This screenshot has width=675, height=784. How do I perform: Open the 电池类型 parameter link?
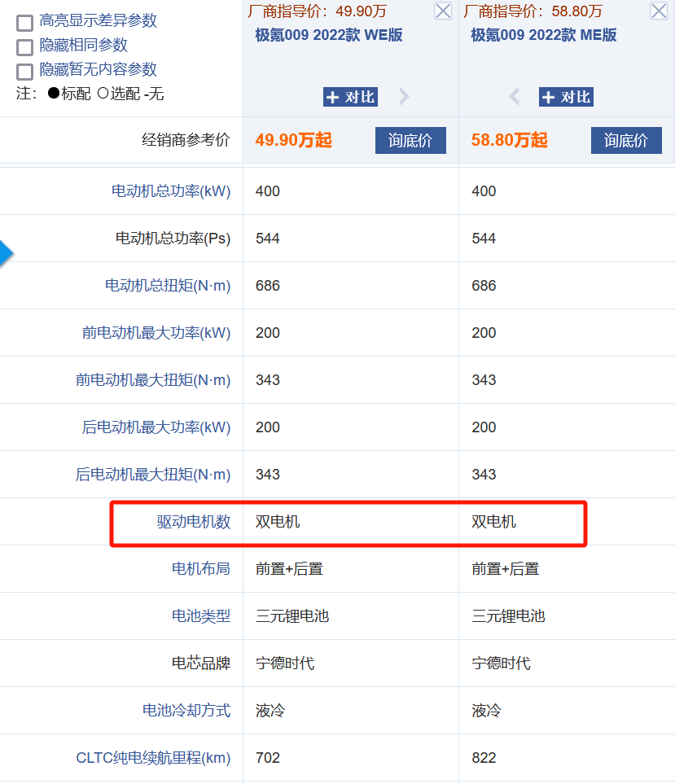point(201,616)
